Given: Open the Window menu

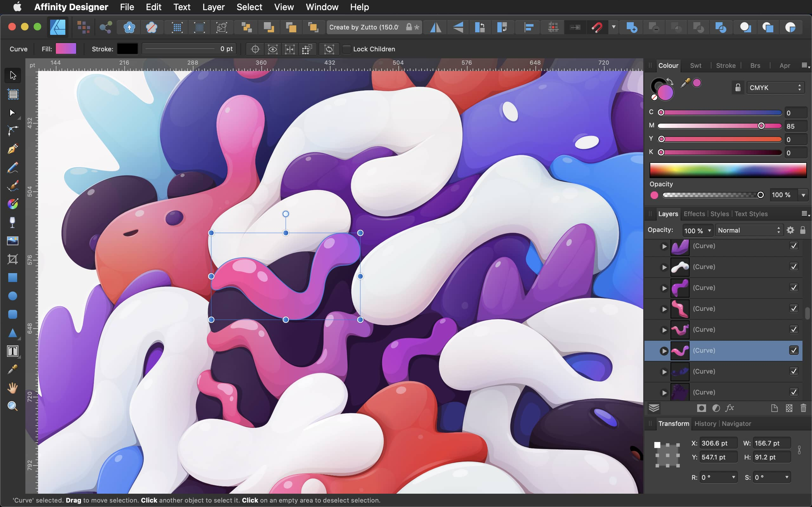Looking at the screenshot, I should point(322,7).
